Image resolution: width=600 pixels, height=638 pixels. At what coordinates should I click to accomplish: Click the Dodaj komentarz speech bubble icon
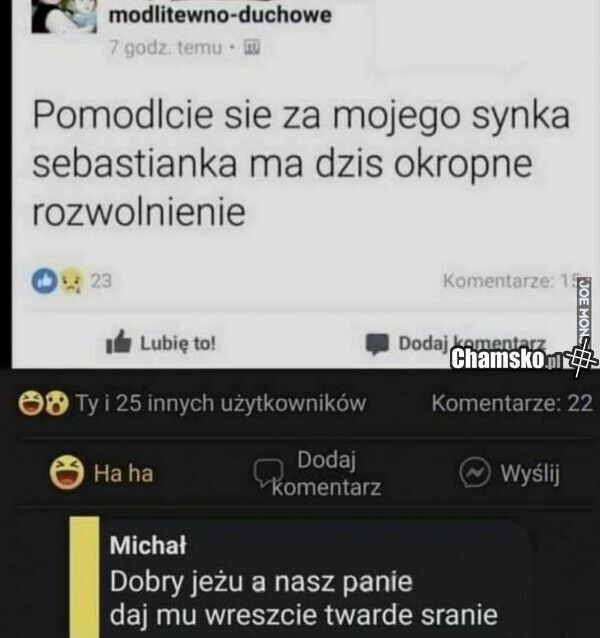point(377,344)
